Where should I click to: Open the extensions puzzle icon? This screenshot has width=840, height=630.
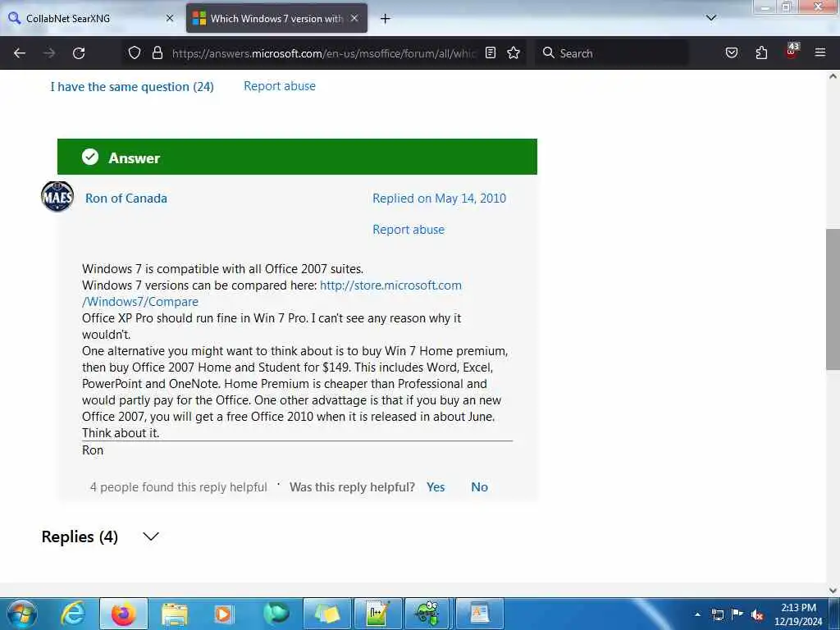tap(761, 52)
